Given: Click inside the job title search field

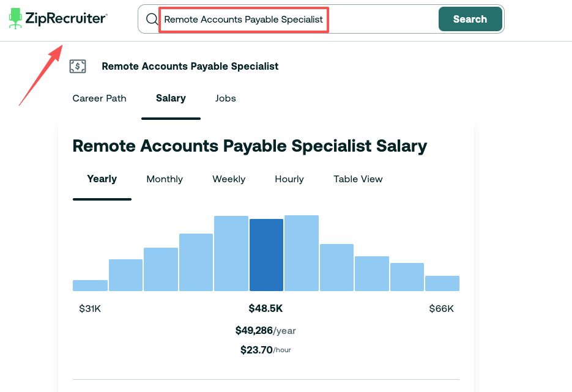Looking at the screenshot, I should tap(243, 19).
